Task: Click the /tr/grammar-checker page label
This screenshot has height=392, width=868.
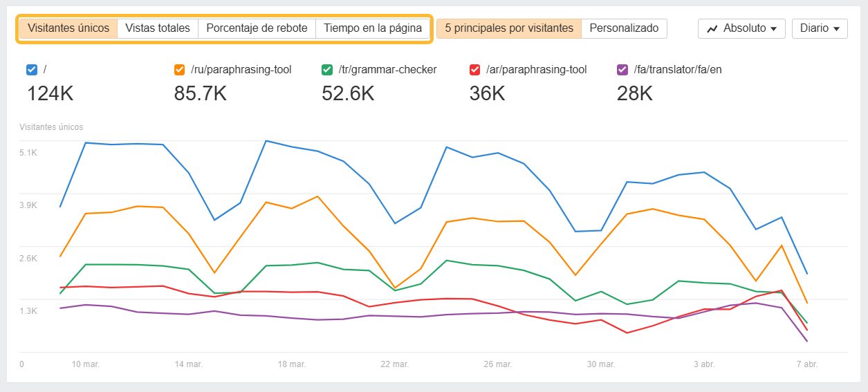Action: (387, 69)
